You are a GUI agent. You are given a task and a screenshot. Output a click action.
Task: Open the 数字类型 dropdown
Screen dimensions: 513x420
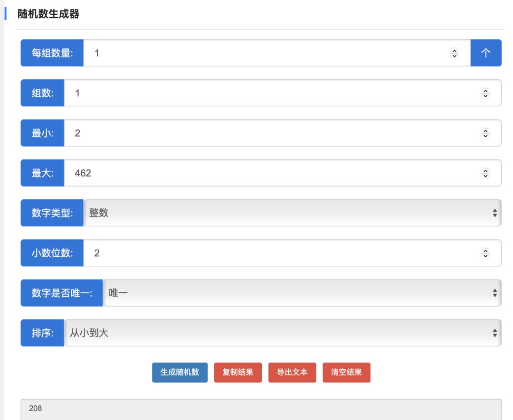click(x=292, y=213)
